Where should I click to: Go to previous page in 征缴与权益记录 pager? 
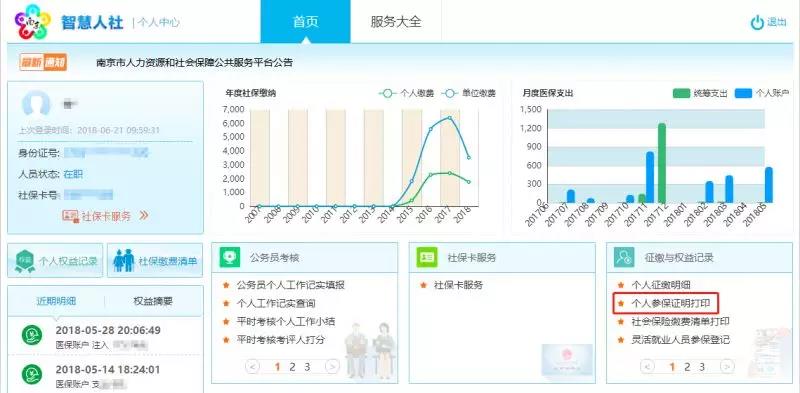coord(647,366)
